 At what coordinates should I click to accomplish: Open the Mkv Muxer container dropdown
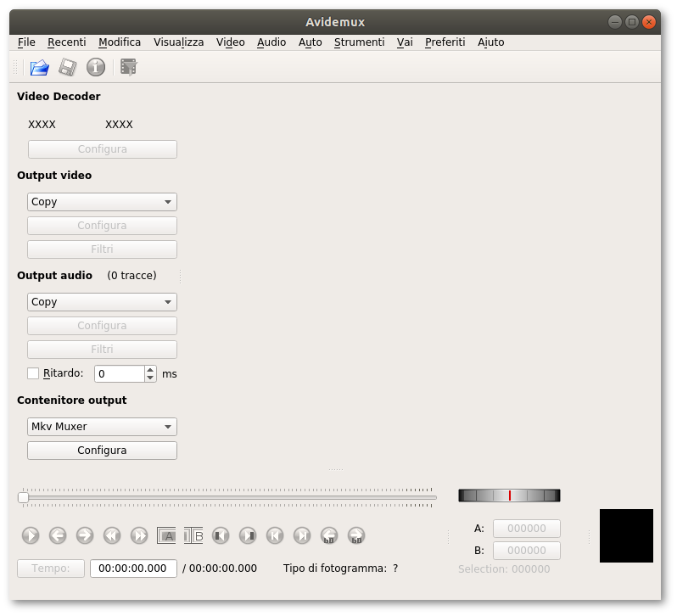pyautogui.click(x=102, y=427)
